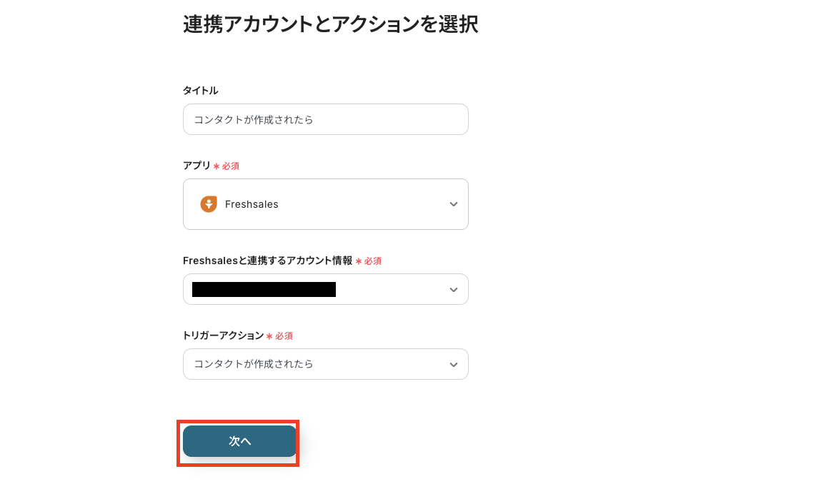Expand the トリガーアクション dropdown chevron
Image resolution: width=816 pixels, height=504 pixels.
coord(454,365)
